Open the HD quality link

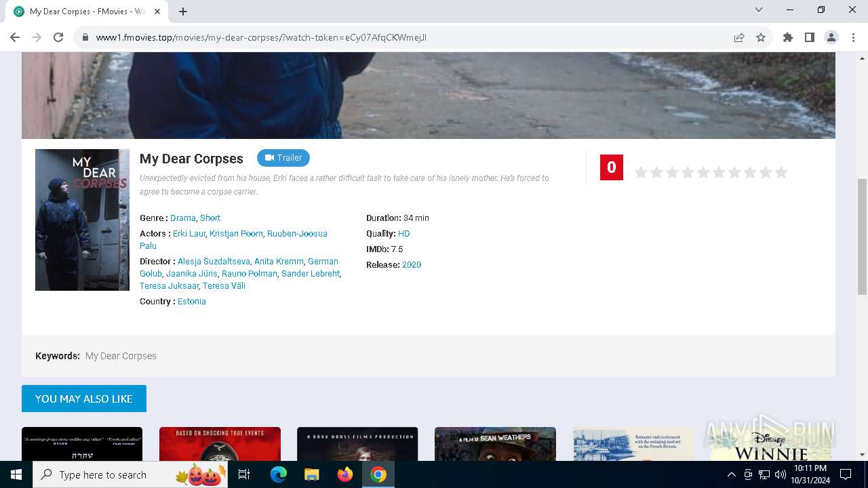coord(404,234)
